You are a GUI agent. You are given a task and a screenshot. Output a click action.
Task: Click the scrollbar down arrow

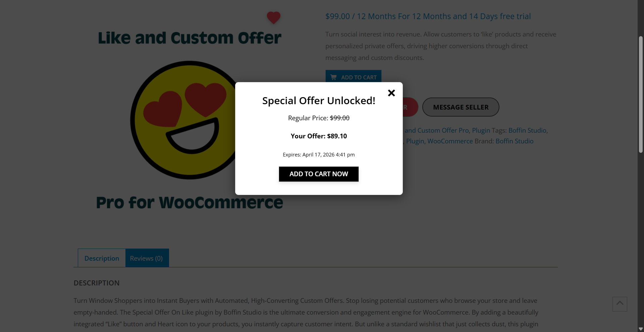(x=641, y=329)
